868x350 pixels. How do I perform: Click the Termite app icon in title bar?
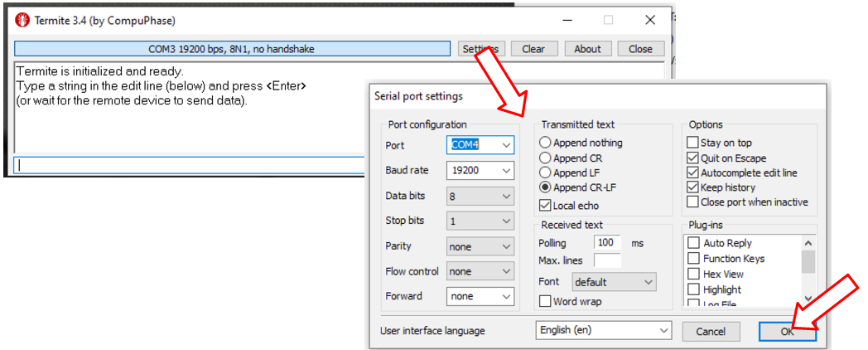22,21
